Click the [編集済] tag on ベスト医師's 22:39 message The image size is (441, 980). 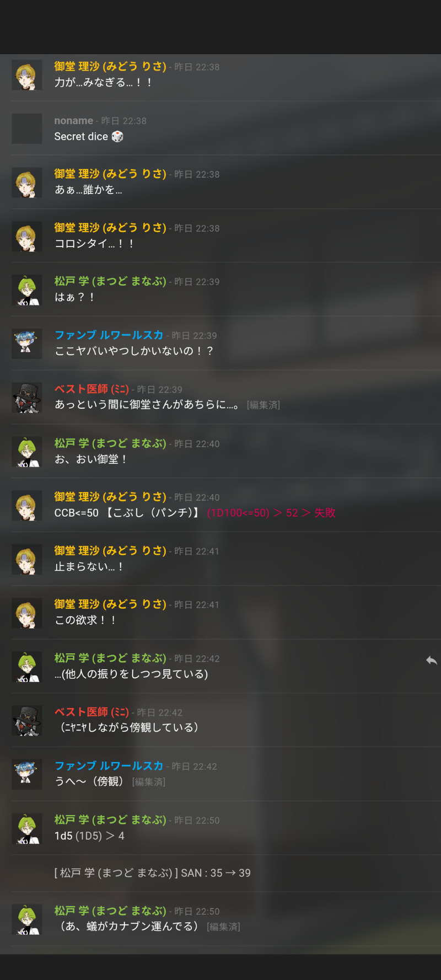click(x=263, y=405)
